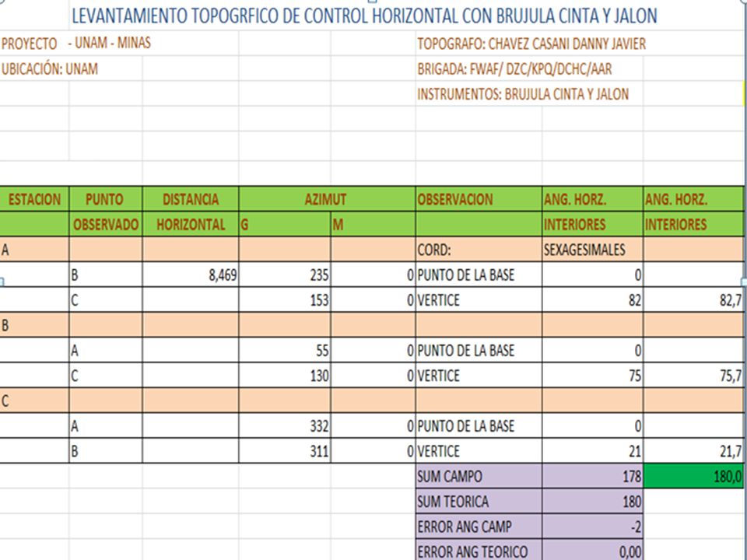Click station 'B' row cell
This screenshot has width=747, height=560.
click(x=34, y=325)
